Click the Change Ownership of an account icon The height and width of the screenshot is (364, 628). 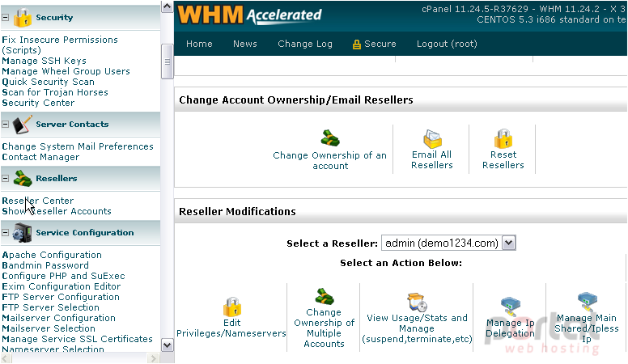click(330, 138)
